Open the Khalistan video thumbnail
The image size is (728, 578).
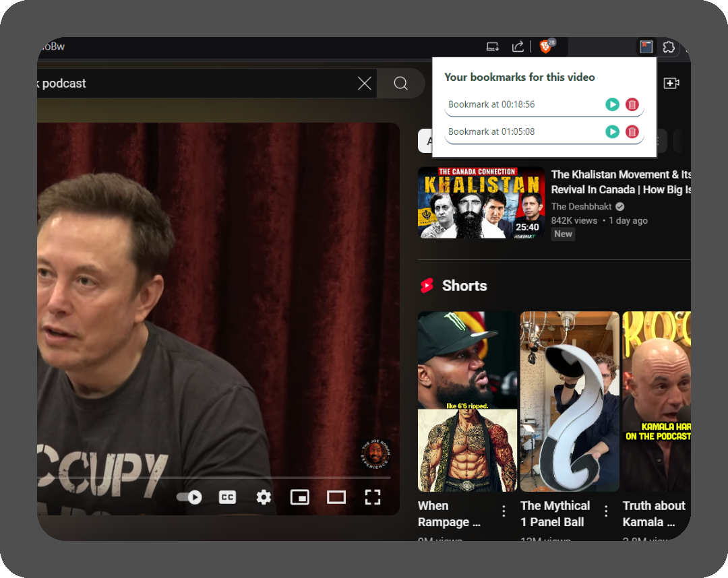[481, 203]
